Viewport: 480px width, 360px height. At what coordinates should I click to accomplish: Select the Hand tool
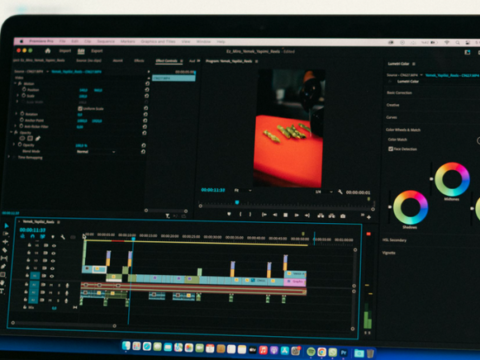click(x=3, y=283)
